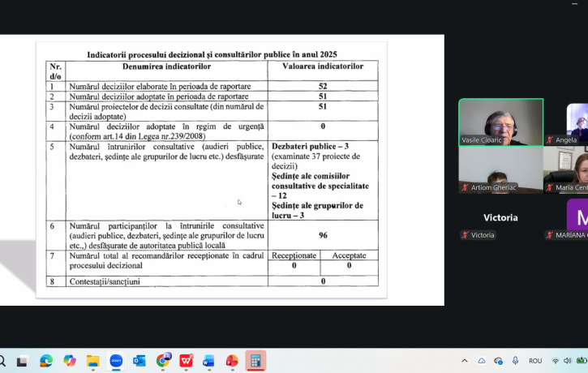Click the OneDrive cloud tray icon
The image size is (588, 373).
click(x=482, y=361)
